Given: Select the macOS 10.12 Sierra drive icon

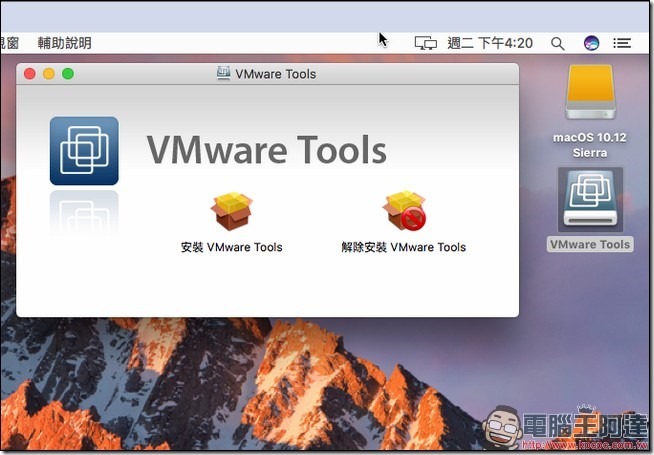Looking at the screenshot, I should 590,92.
